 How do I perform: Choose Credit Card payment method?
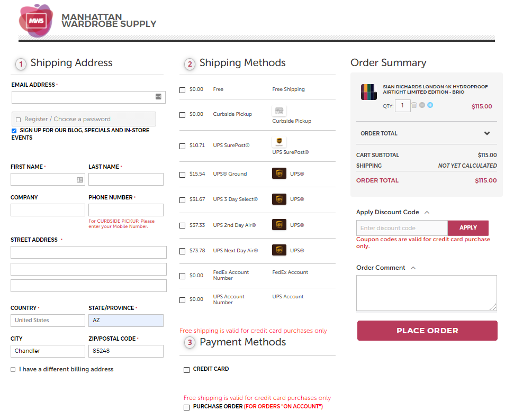click(186, 370)
